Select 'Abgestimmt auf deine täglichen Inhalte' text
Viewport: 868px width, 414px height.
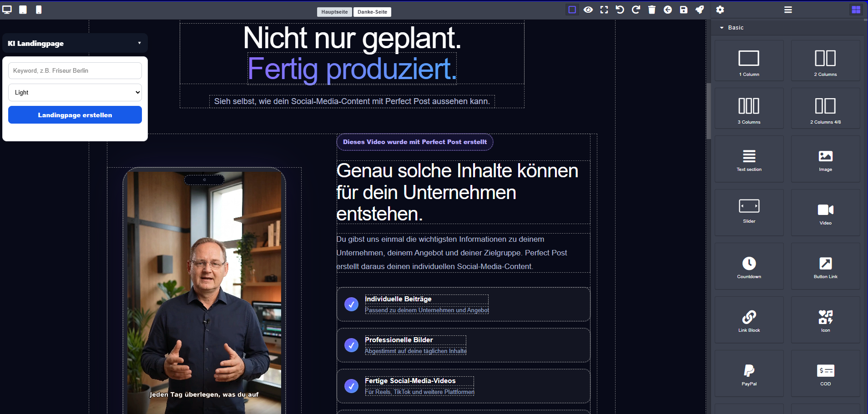coord(416,351)
